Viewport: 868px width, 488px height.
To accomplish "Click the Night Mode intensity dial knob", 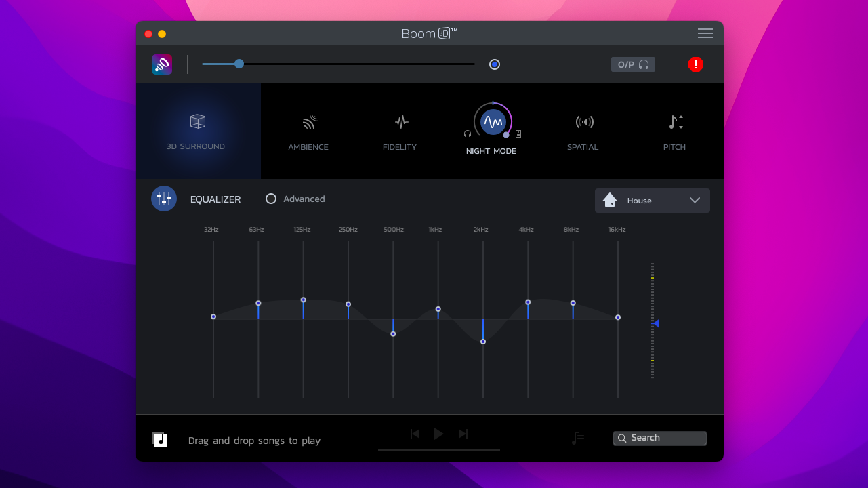I will [x=506, y=135].
